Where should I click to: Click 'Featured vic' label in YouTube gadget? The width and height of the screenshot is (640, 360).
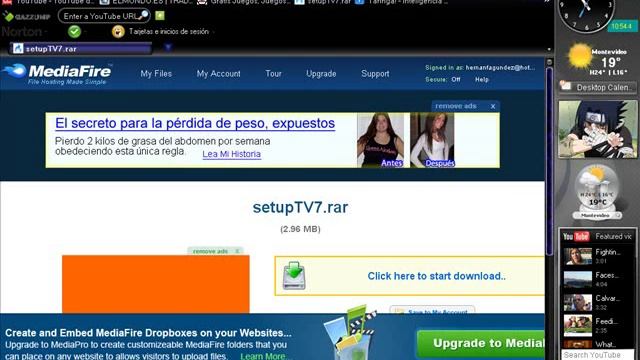613,236
